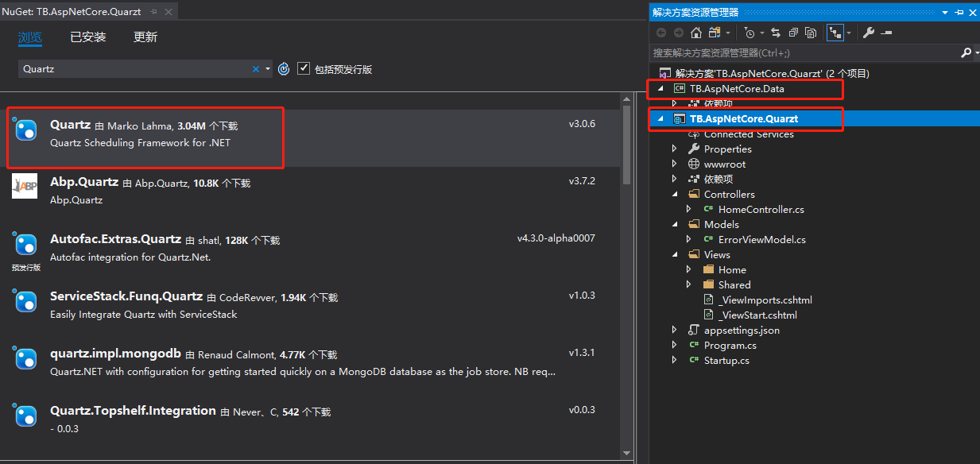The width and height of the screenshot is (980, 464).
Task: Switch to the 浏览 tab
Action: [30, 37]
